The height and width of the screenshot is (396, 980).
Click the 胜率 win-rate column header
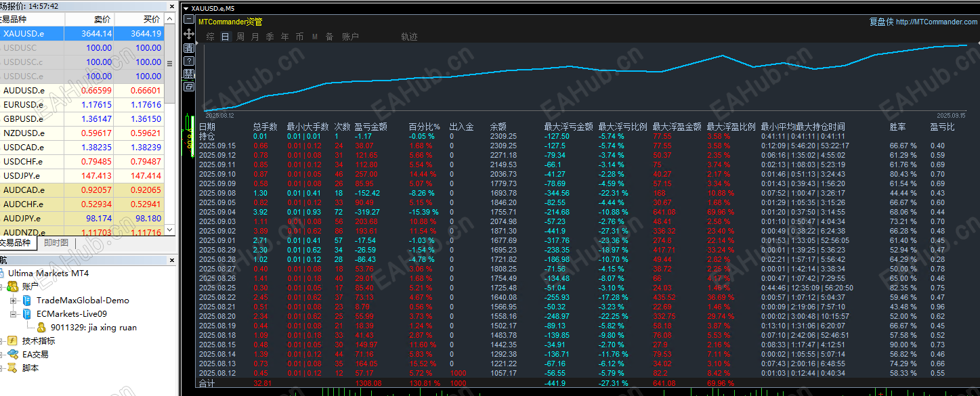[898, 127]
